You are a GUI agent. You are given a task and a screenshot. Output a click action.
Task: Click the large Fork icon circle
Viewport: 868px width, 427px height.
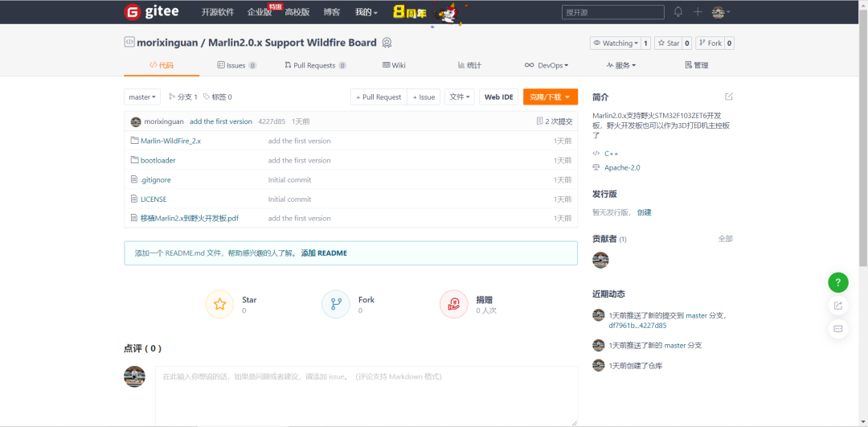coord(336,305)
